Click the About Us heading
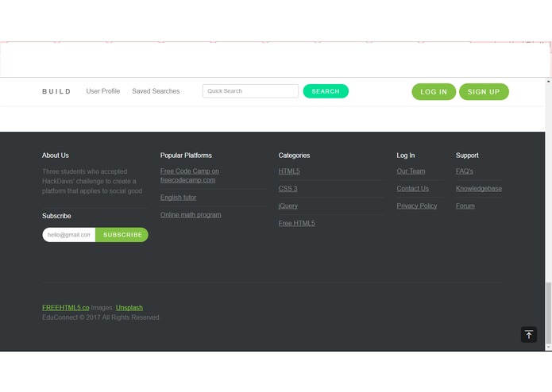This screenshot has width=552, height=392. (56, 156)
